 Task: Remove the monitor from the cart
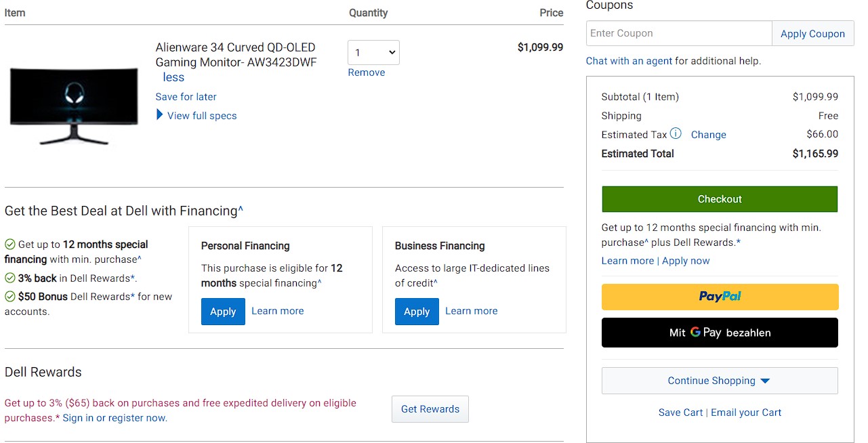coord(366,72)
